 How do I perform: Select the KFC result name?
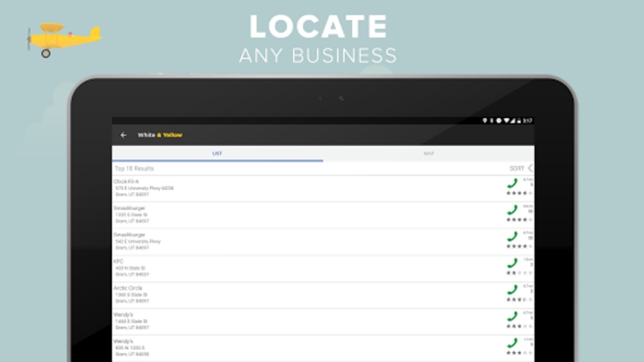[x=118, y=261]
